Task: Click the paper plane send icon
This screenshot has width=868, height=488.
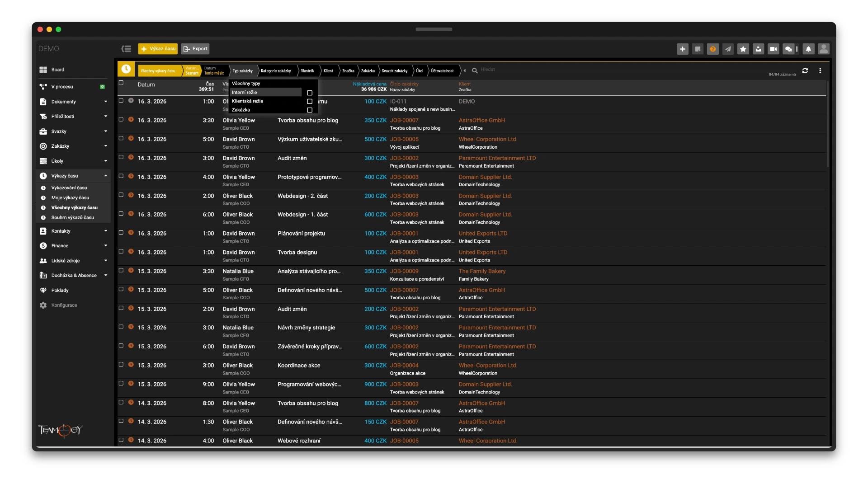Action: point(728,49)
